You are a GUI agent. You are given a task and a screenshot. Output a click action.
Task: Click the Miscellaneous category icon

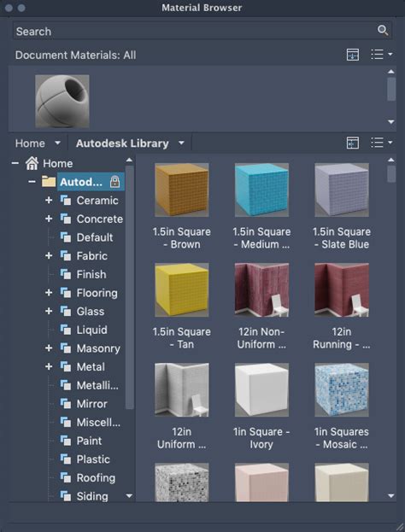point(66,422)
